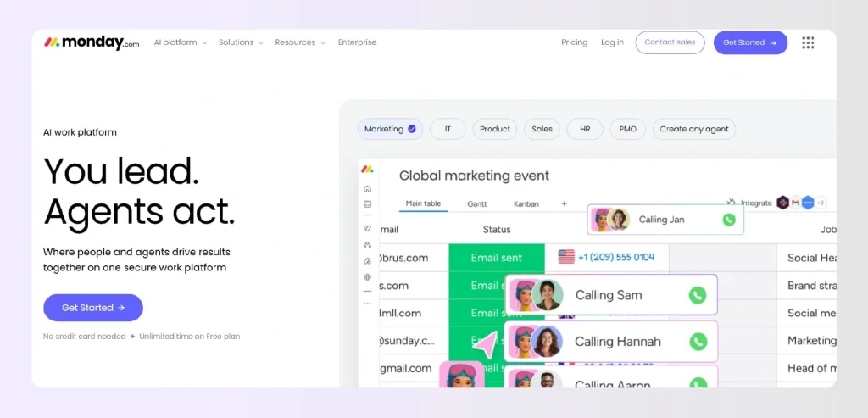This screenshot has height=418, width=868.
Task: Open the apps grid menu icon
Action: coord(808,42)
